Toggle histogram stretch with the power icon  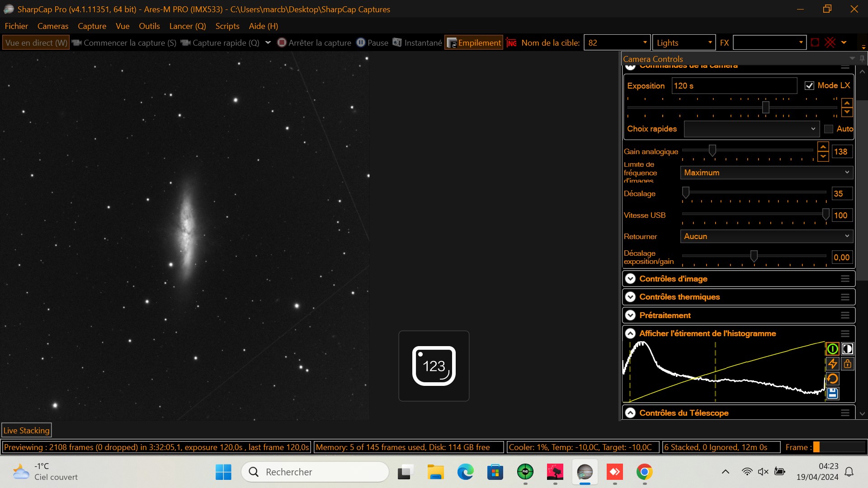(x=832, y=348)
